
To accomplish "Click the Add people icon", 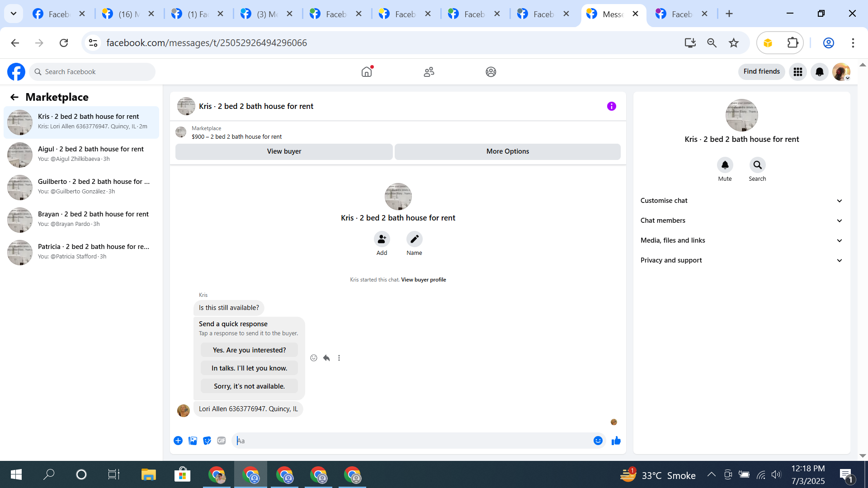I will point(382,239).
